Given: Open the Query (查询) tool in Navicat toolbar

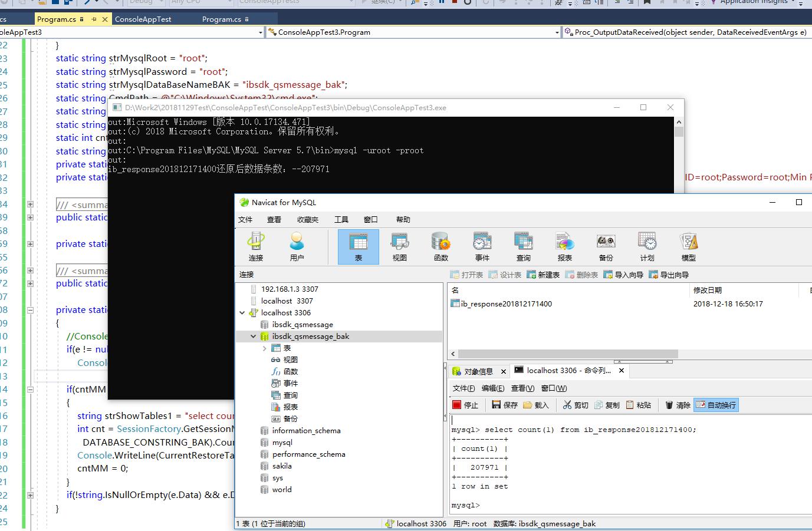Looking at the screenshot, I should [523, 246].
